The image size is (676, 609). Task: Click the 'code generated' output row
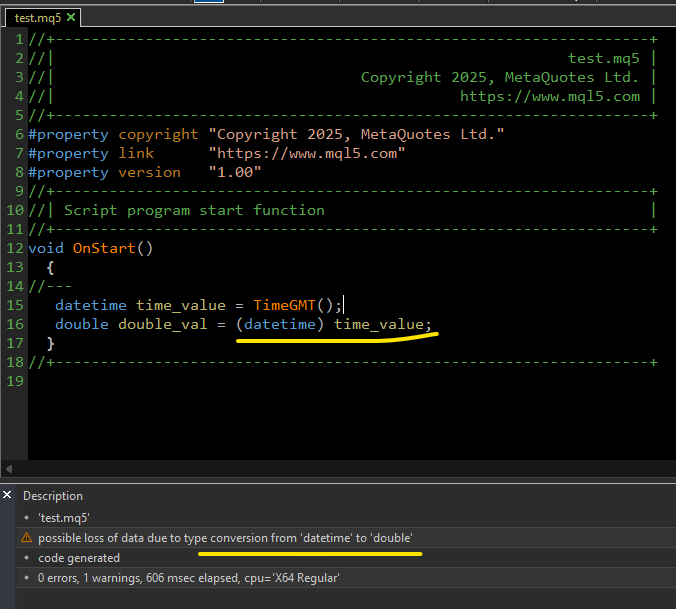(x=346, y=558)
